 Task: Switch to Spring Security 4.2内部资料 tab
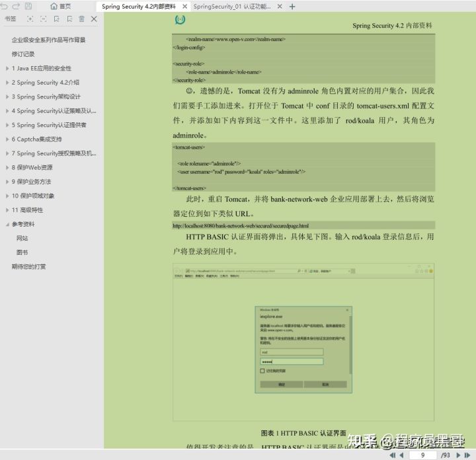[x=139, y=7]
